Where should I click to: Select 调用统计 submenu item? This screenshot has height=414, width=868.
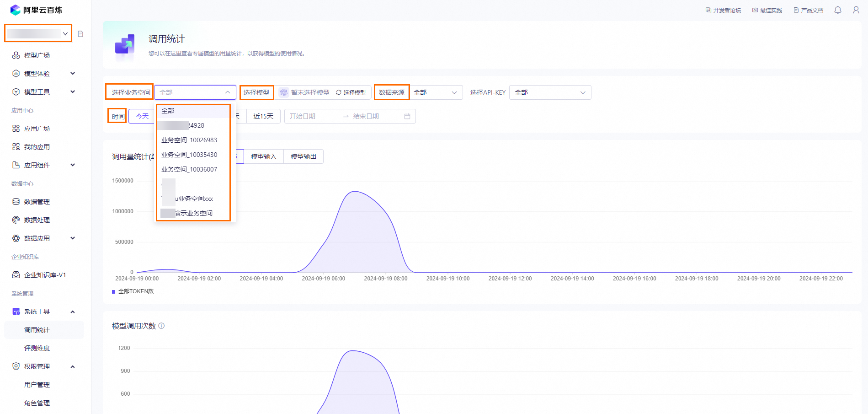tap(43, 330)
